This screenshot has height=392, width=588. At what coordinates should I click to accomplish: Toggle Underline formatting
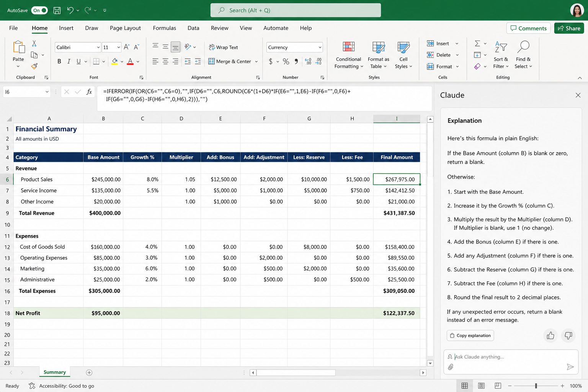[78, 61]
